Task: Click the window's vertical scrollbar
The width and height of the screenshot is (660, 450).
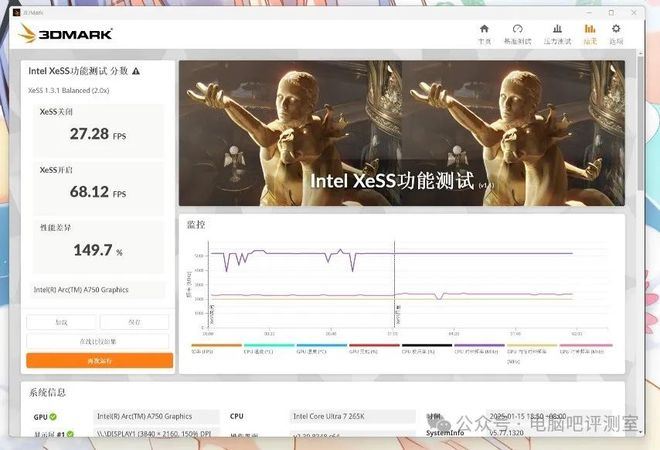Action: [x=641, y=122]
